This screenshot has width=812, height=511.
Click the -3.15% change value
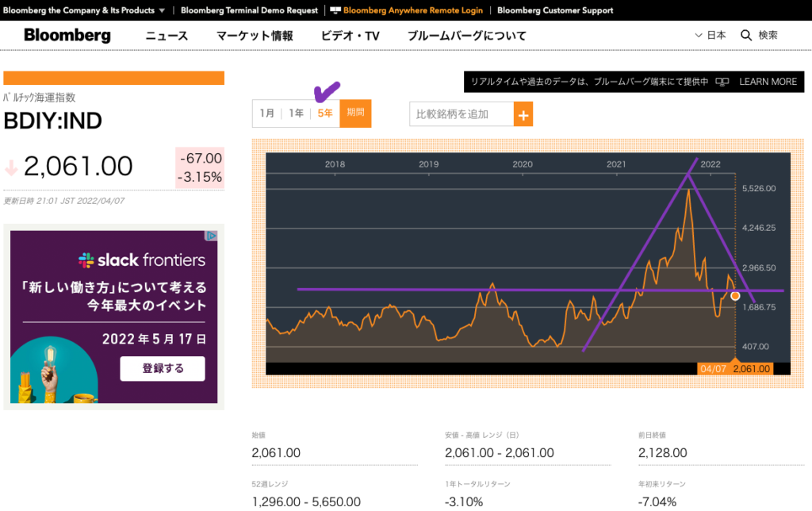[x=200, y=177]
